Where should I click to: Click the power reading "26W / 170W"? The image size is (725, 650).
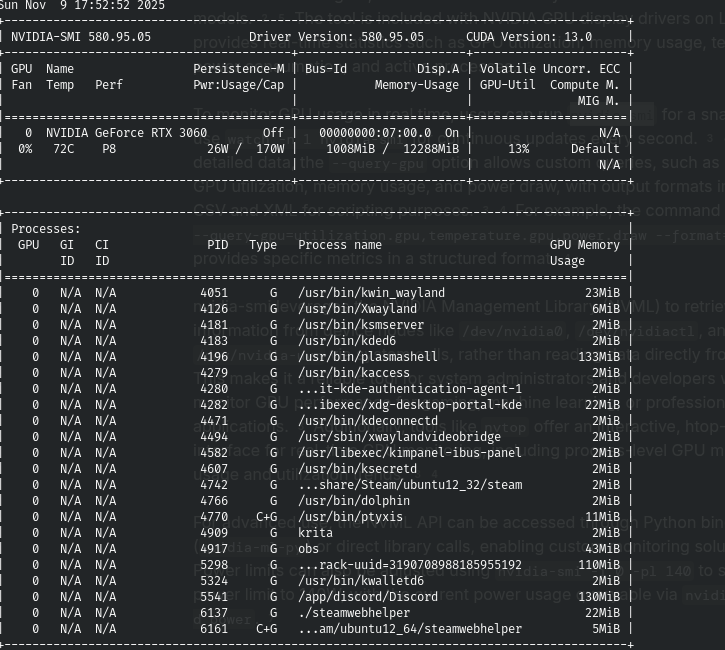coord(246,149)
